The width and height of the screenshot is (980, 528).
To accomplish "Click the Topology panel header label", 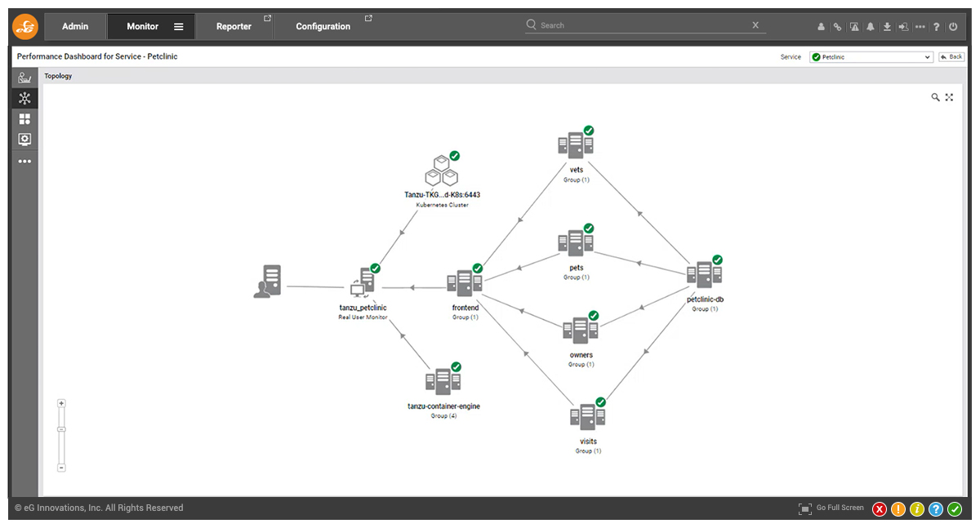I will (58, 76).
